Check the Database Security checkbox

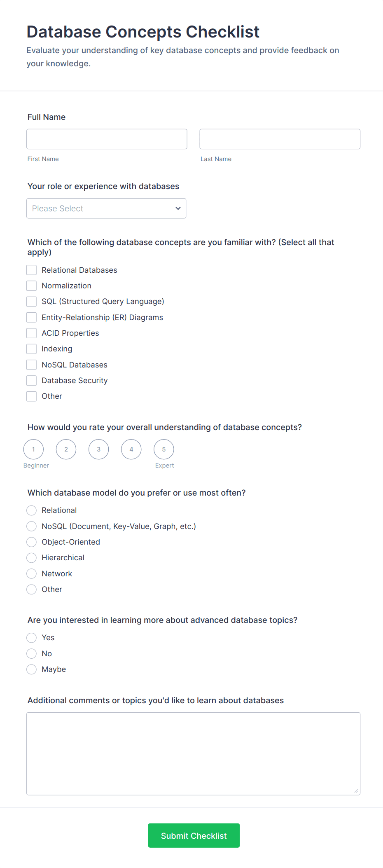31,380
